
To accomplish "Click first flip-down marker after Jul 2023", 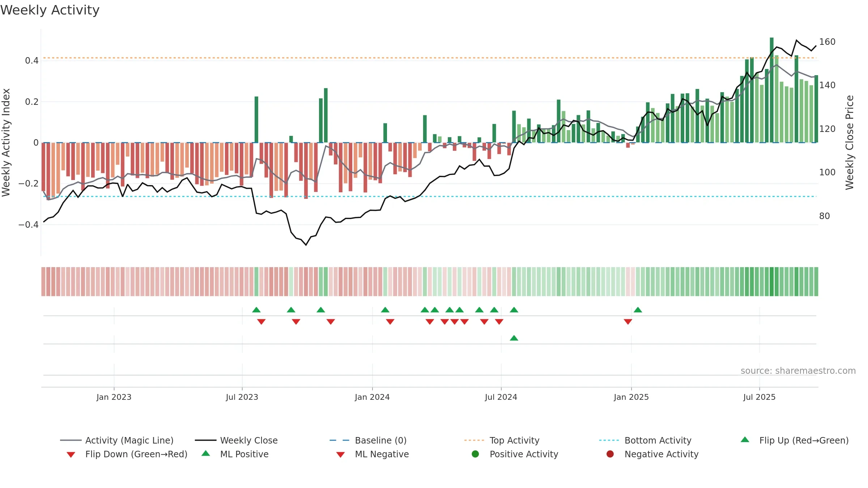I will pos(261,322).
